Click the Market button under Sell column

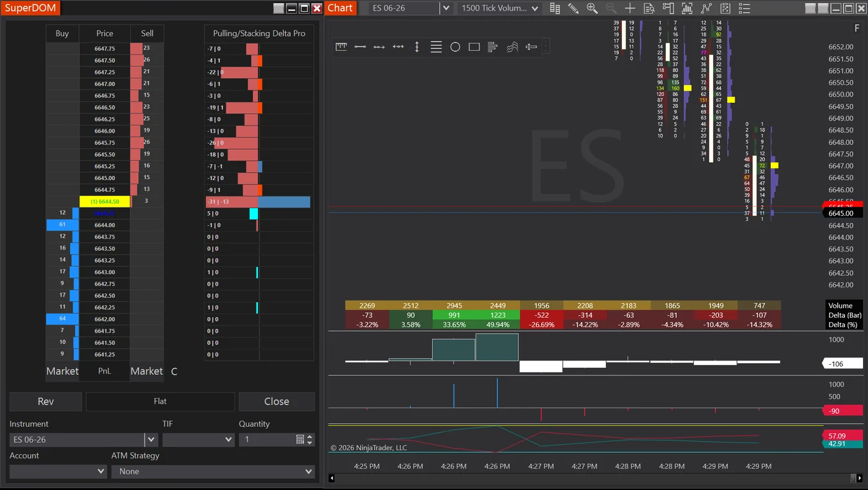[x=147, y=371]
